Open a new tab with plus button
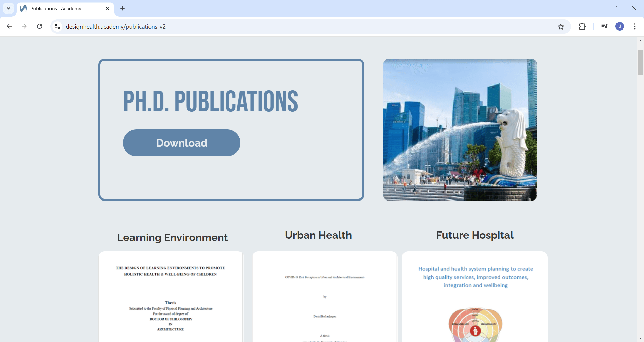The height and width of the screenshot is (342, 644). pos(123,8)
